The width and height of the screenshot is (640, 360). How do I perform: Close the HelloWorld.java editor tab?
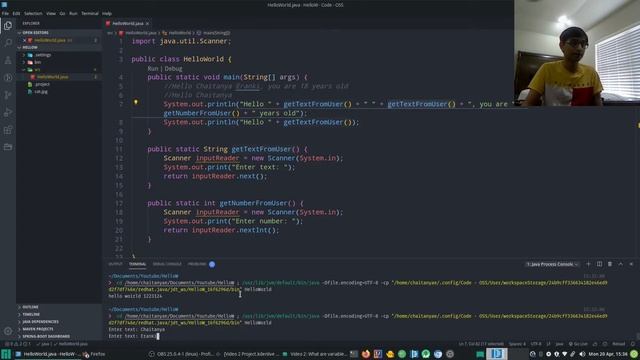(x=147, y=24)
